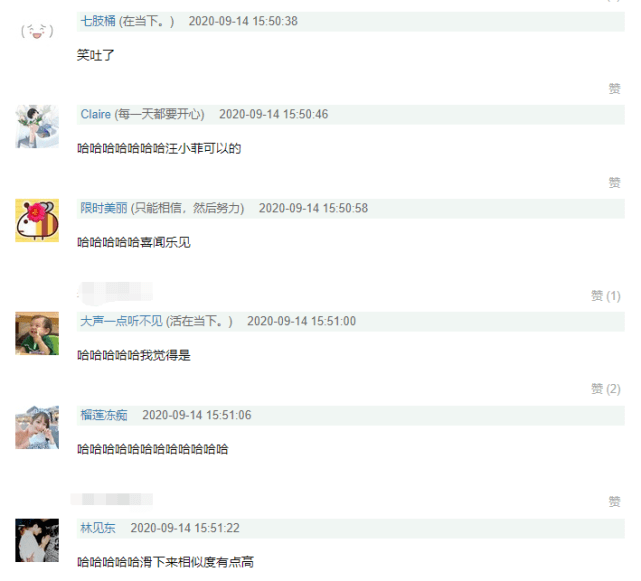Click Claire's profile avatar image
Screen dimensions: 641x581
[x=37, y=127]
